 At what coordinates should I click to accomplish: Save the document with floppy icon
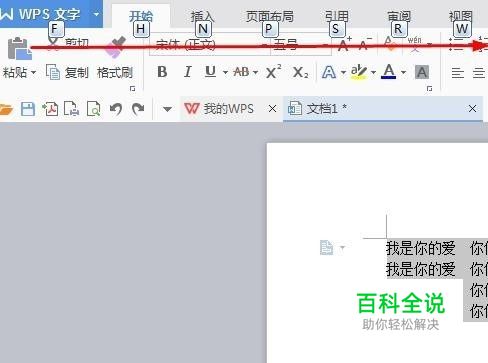[x=28, y=109]
